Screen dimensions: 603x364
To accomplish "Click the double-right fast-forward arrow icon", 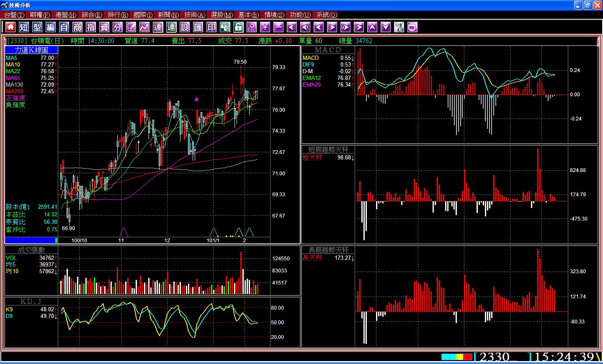I will (x=345, y=27).
